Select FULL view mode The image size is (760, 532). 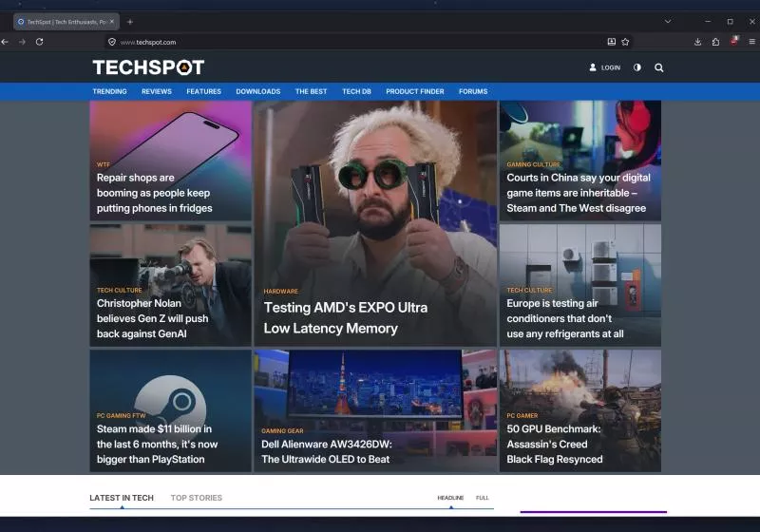pos(483,498)
